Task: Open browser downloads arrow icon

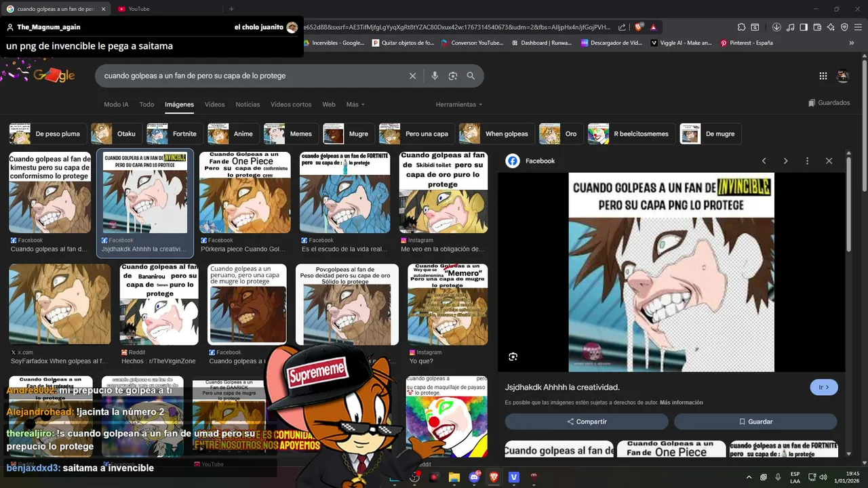Action: click(776, 27)
